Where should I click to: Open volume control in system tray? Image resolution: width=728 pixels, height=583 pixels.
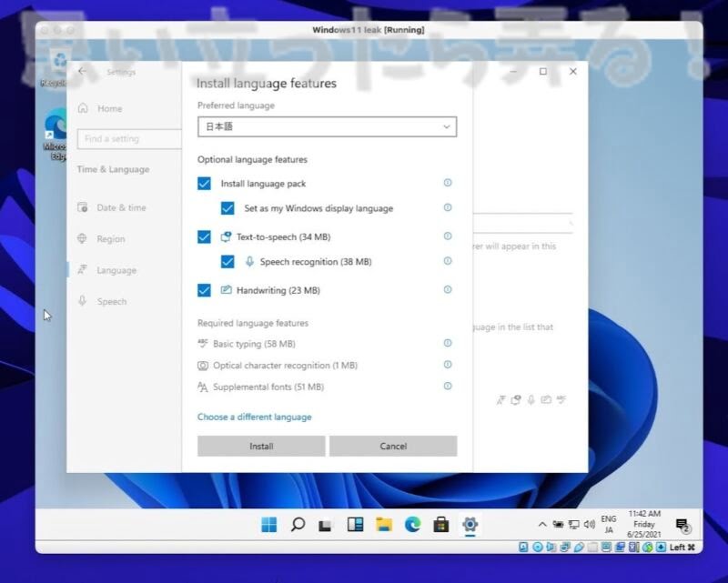tap(589, 525)
